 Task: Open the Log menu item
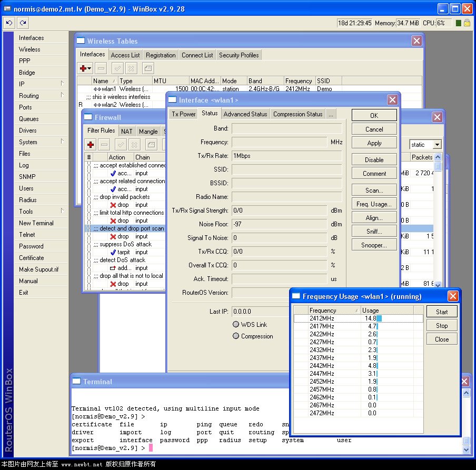41,165
